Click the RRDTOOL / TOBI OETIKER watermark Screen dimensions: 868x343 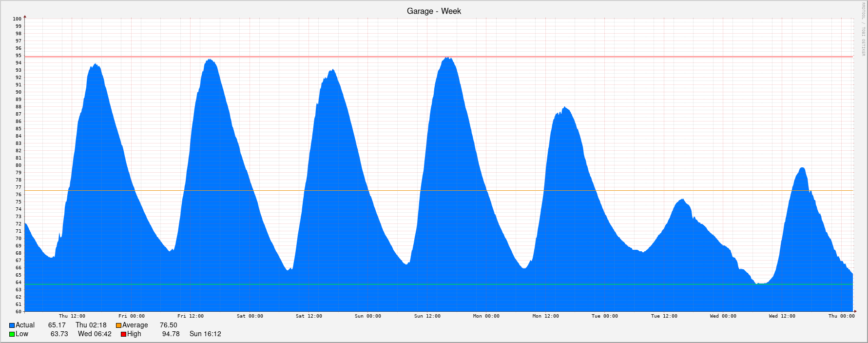(x=863, y=29)
